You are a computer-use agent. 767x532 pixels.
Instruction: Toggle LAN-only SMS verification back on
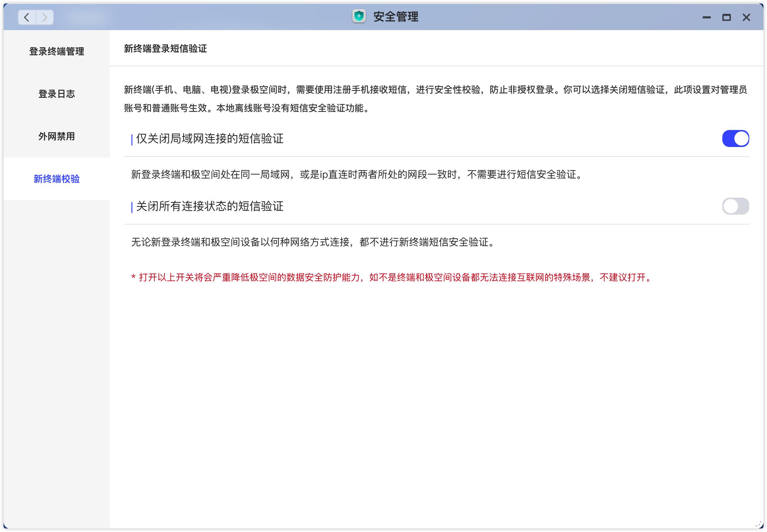coord(736,138)
